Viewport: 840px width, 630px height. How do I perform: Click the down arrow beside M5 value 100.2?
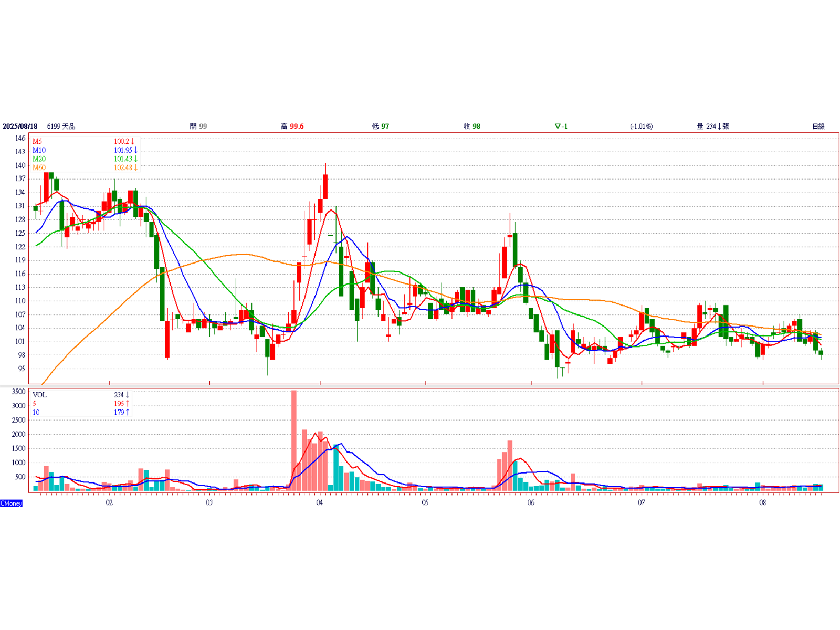click(x=133, y=141)
